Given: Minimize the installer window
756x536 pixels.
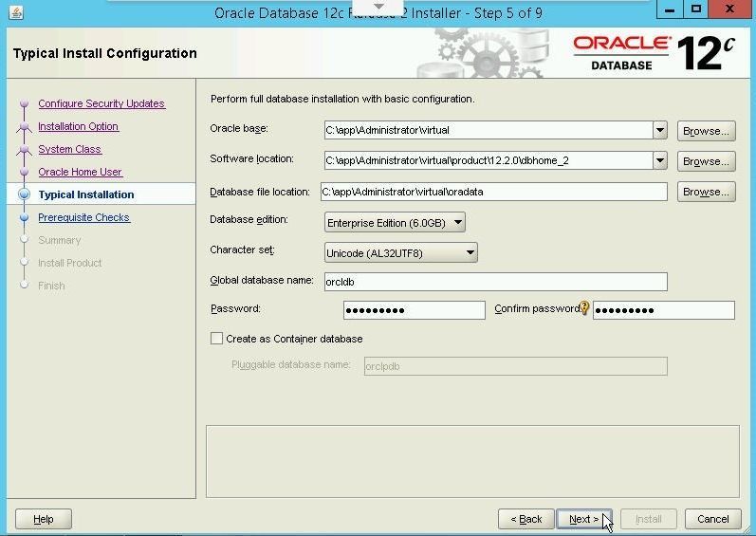Looking at the screenshot, I should [670, 9].
